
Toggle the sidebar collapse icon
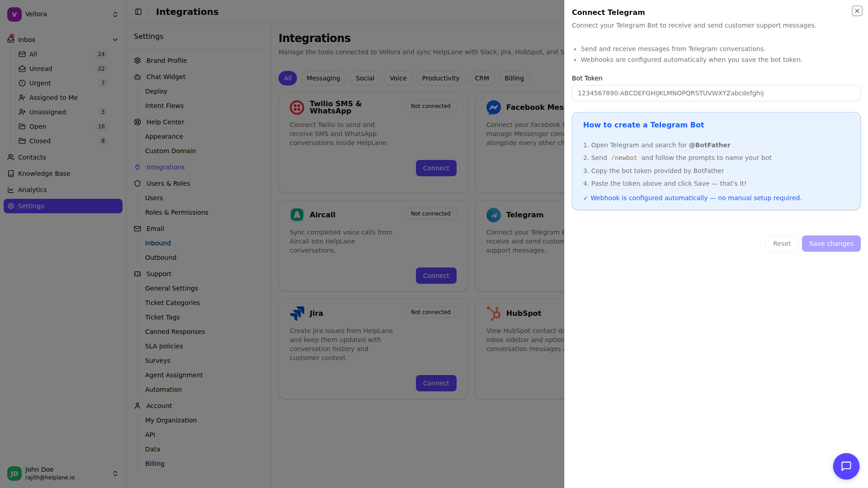coord(138,12)
